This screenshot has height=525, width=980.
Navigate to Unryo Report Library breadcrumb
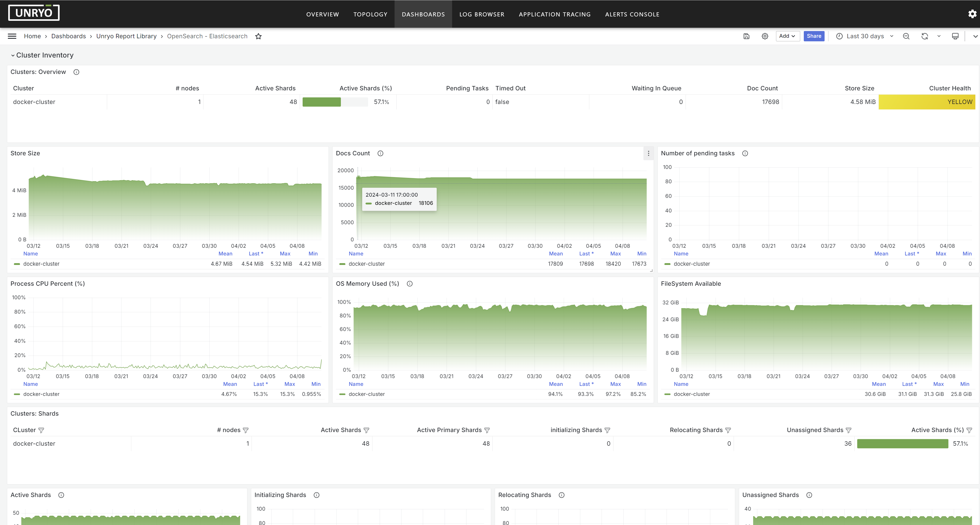tap(126, 36)
